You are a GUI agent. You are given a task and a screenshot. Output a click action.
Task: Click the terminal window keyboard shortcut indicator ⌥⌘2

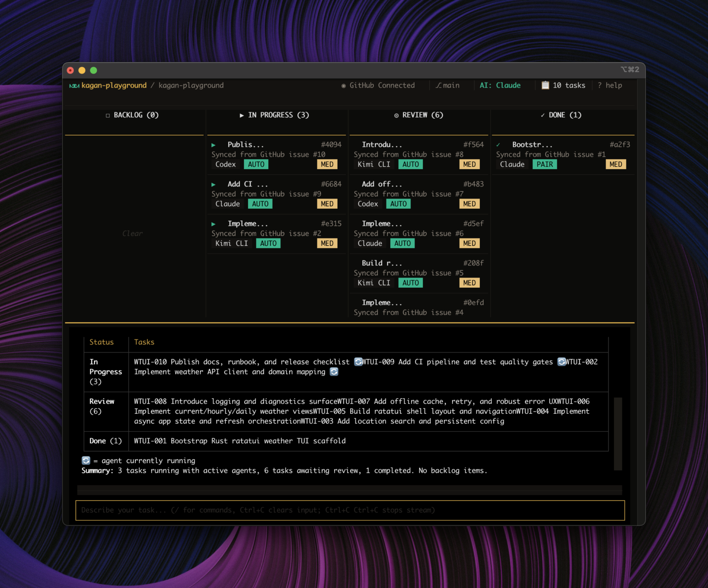click(630, 70)
